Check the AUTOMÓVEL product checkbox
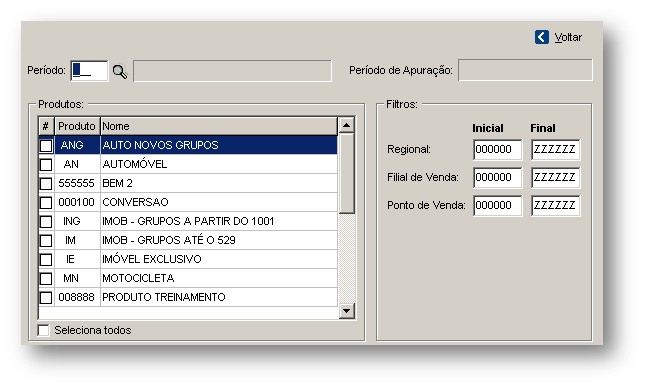The width and height of the screenshot is (645, 387). (46, 165)
